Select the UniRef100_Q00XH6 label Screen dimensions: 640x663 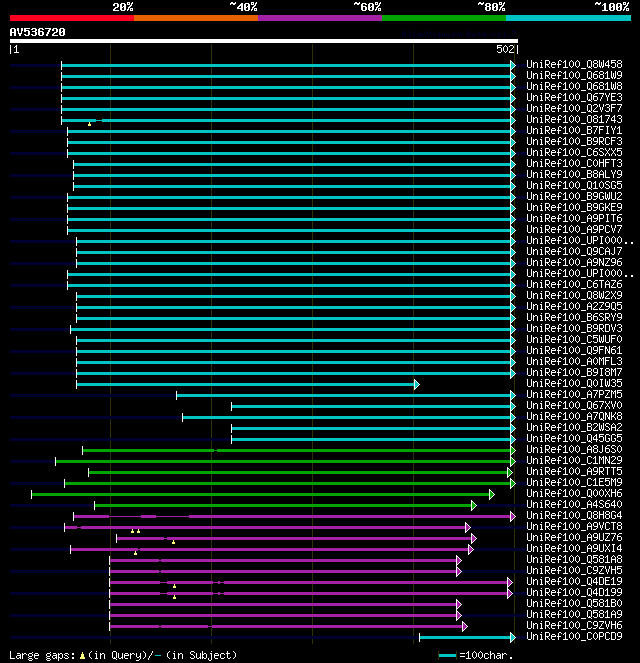pyautogui.click(x=574, y=493)
